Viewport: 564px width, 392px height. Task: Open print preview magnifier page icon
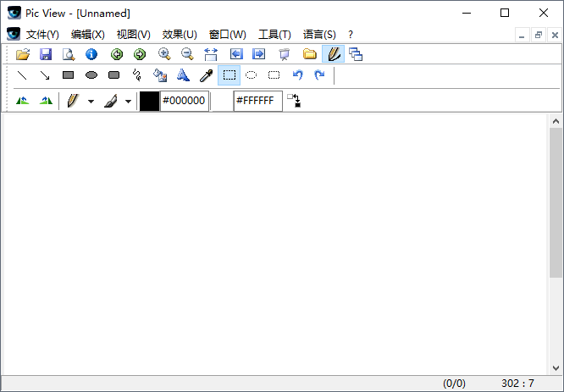(x=69, y=54)
